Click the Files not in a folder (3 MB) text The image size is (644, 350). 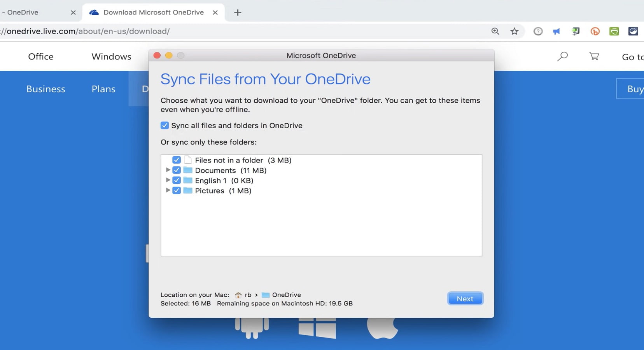click(x=243, y=160)
